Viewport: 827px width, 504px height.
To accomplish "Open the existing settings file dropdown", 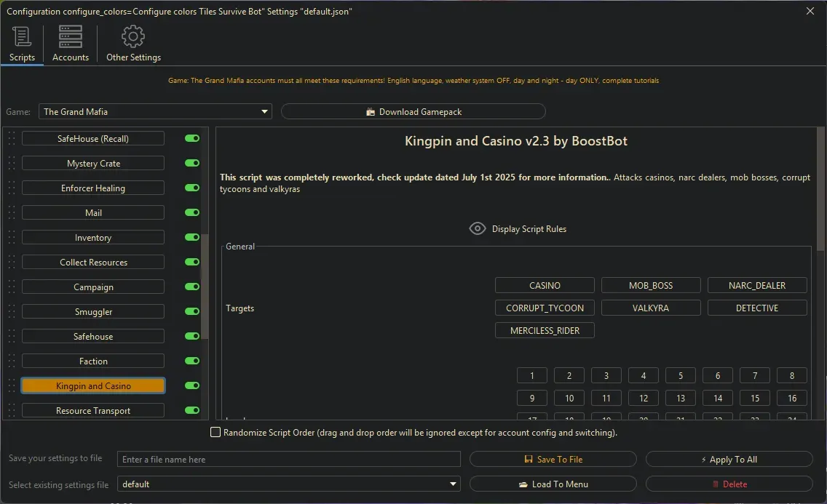I will tap(288, 484).
